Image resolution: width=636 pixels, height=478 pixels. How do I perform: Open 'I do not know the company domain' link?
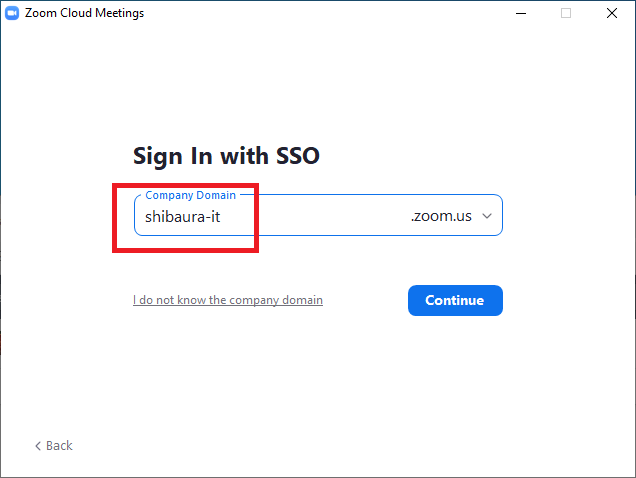click(x=228, y=300)
